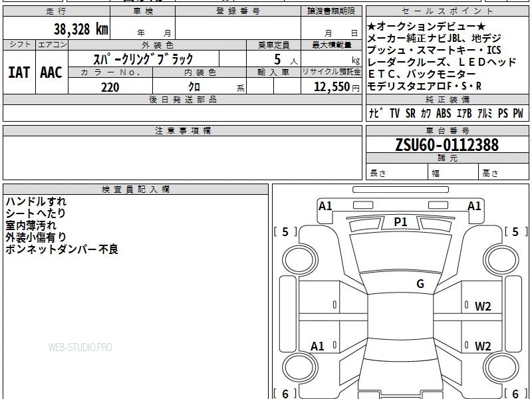Select the シフト header cell
The height and width of the screenshot is (399, 532).
[19, 45]
